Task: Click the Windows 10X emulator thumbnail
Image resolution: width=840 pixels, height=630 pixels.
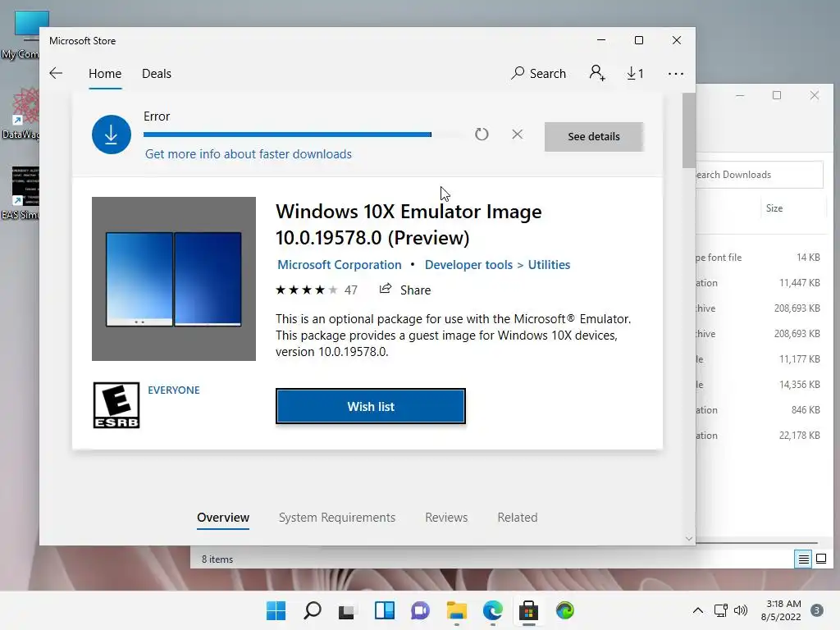Action: [x=174, y=279]
